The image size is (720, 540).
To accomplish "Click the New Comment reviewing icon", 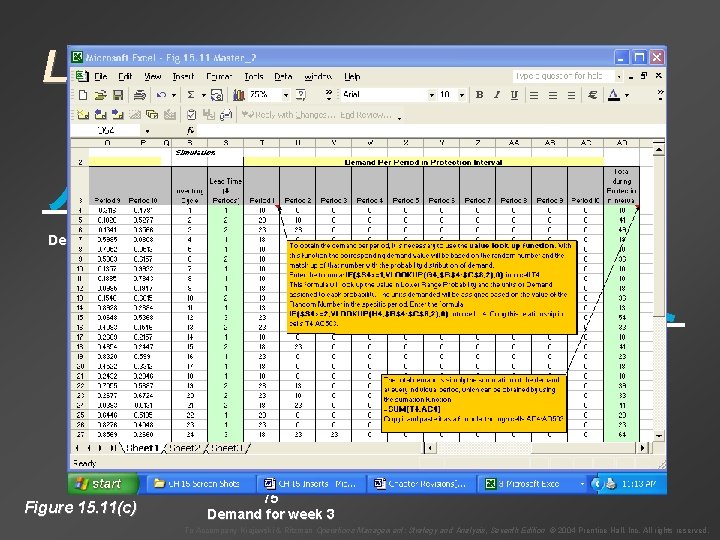I will [83, 114].
